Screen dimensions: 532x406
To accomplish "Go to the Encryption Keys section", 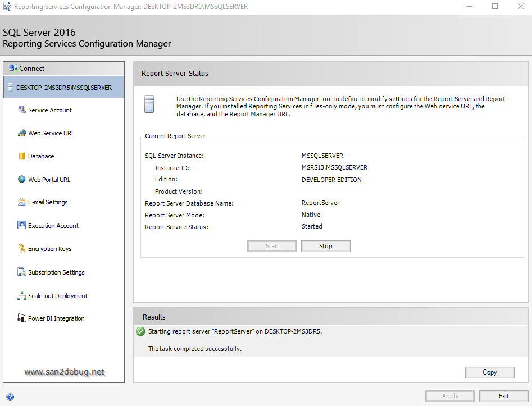I will (50, 249).
